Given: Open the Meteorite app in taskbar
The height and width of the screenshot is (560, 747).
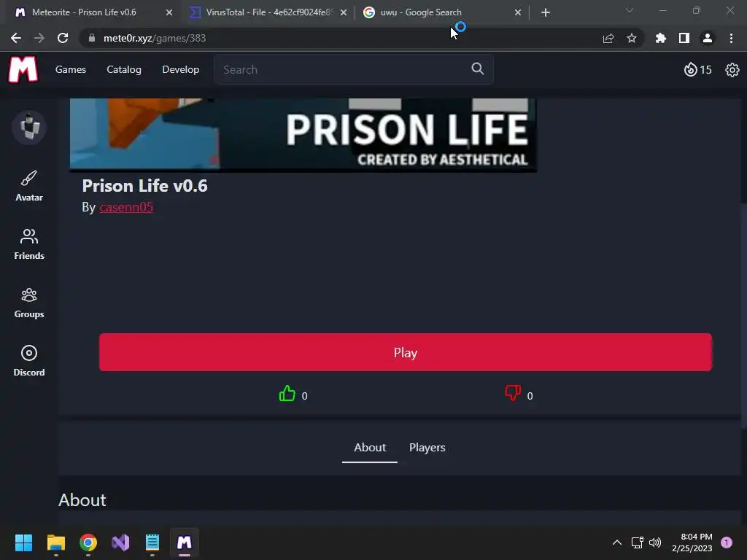Looking at the screenshot, I should tap(185, 542).
